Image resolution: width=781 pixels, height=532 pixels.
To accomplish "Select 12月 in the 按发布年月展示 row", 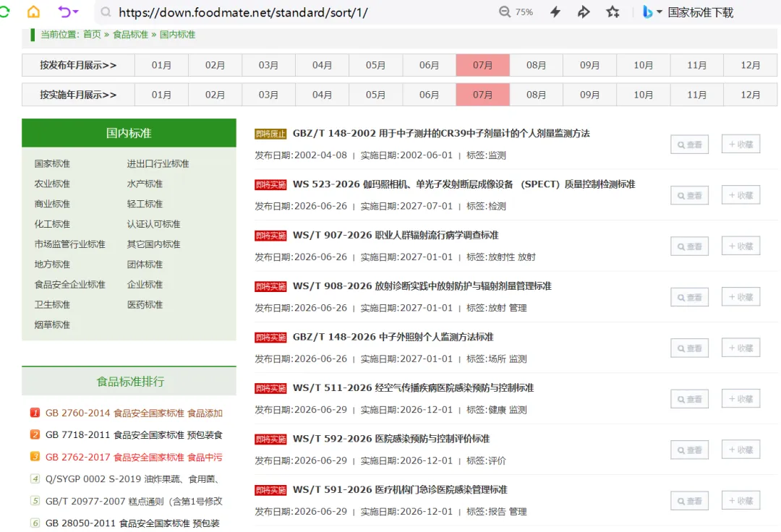I will click(x=750, y=65).
